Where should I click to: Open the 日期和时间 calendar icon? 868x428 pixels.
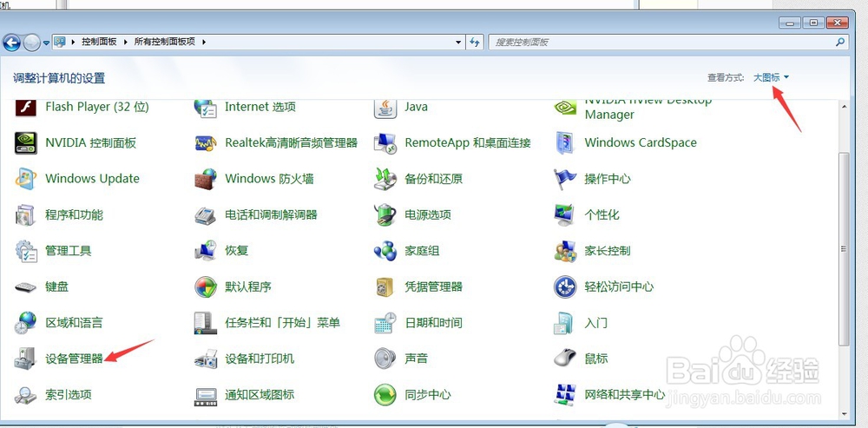click(x=385, y=323)
